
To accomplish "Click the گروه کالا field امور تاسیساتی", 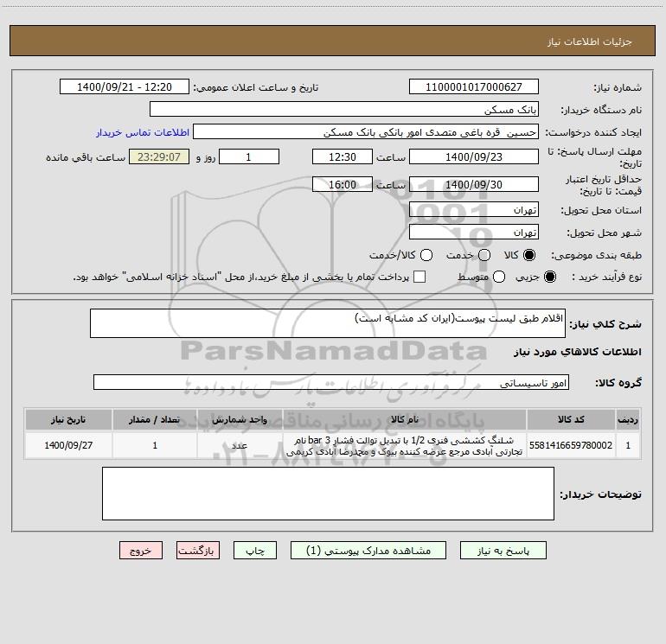I will (331, 382).
